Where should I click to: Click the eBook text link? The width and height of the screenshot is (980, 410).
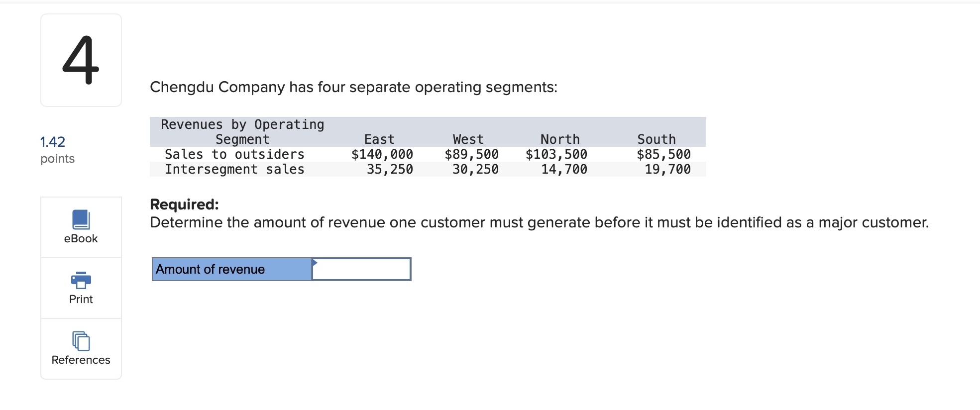[80, 238]
